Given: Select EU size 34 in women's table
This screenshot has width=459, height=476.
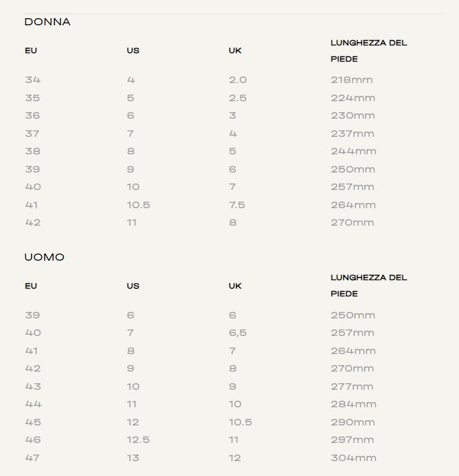Looking at the screenshot, I should point(32,80).
